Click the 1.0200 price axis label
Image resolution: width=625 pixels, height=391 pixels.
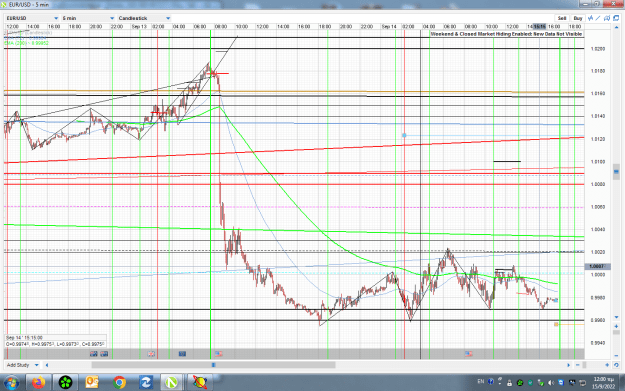(598, 49)
